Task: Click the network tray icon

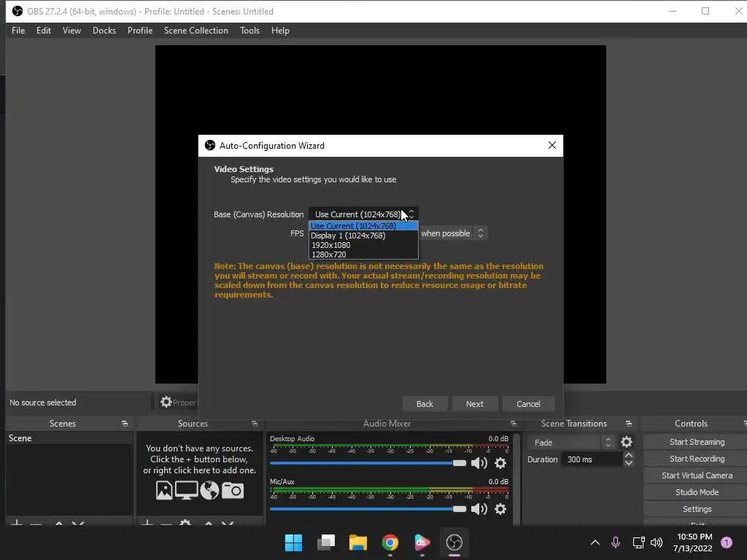Action: click(638, 542)
